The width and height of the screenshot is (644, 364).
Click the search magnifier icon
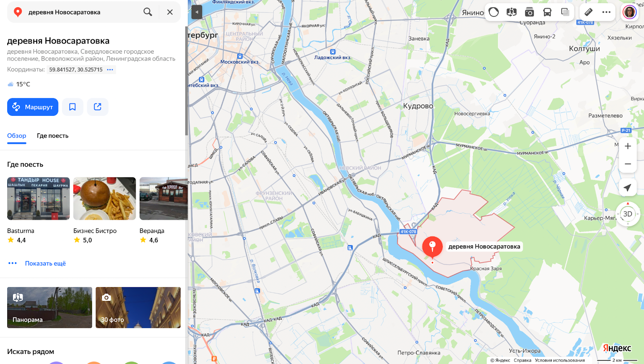point(148,12)
